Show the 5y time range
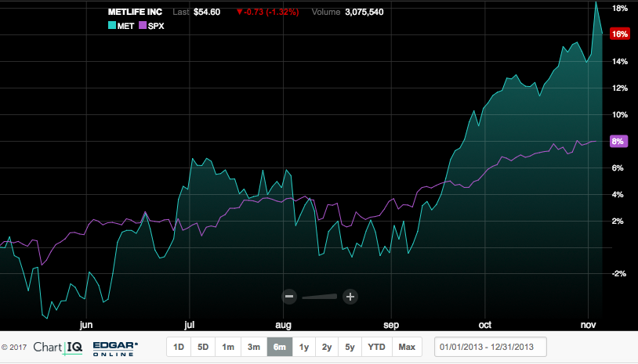 pyautogui.click(x=350, y=347)
